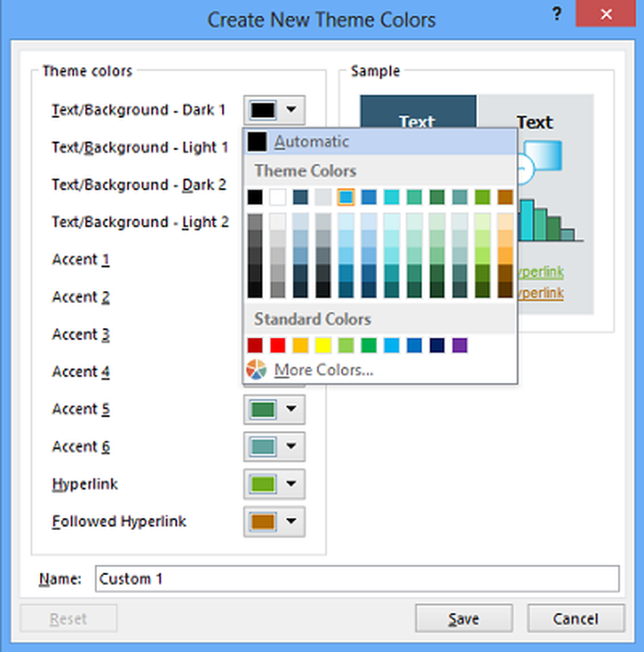This screenshot has width=644, height=652.
Task: Choose the standard yellow color swatch
Action: (324, 346)
